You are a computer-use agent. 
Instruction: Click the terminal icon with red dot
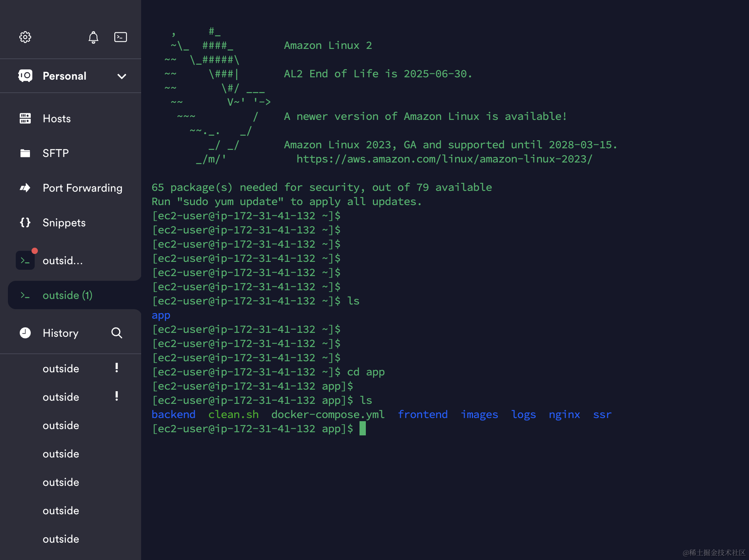25,261
